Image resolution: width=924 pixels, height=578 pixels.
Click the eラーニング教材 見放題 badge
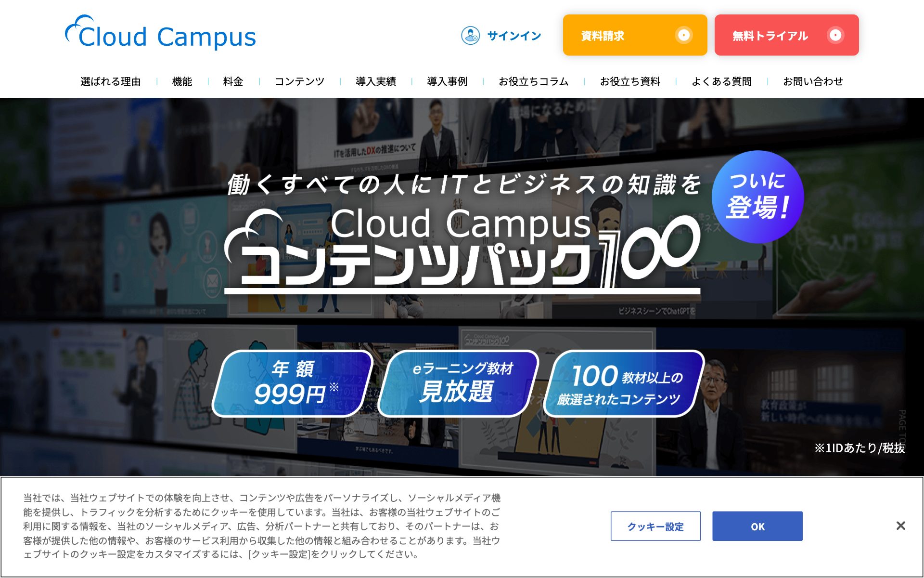(459, 383)
